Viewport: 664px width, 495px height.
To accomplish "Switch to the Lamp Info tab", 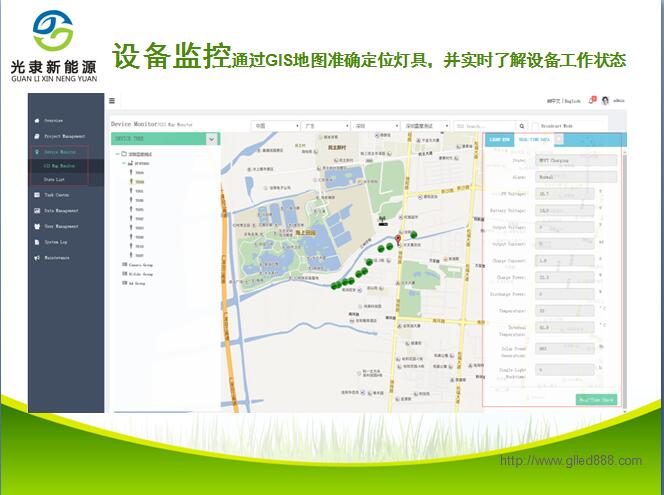I will (500, 139).
